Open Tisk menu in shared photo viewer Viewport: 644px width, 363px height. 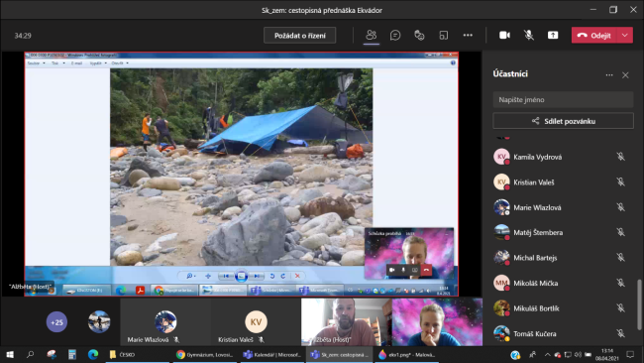coord(57,63)
